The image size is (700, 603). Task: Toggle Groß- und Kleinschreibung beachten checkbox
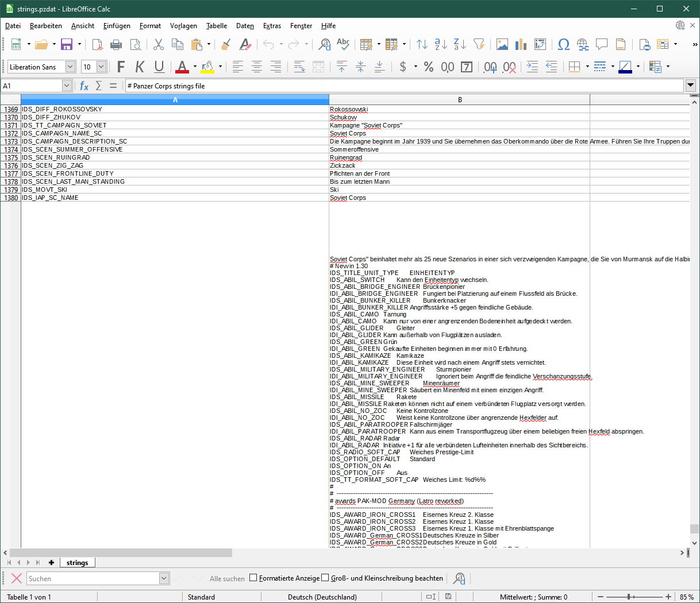[325, 578]
